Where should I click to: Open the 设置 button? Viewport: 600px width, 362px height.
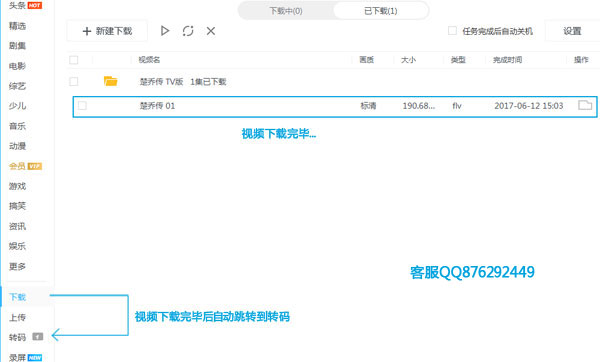pyautogui.click(x=572, y=31)
